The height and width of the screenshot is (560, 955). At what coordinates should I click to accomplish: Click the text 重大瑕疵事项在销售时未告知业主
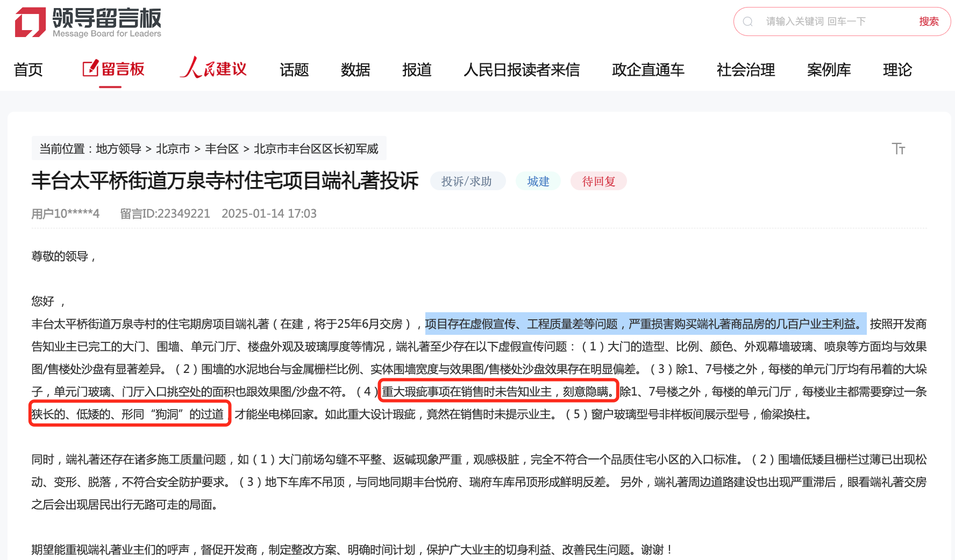pyautogui.click(x=467, y=392)
